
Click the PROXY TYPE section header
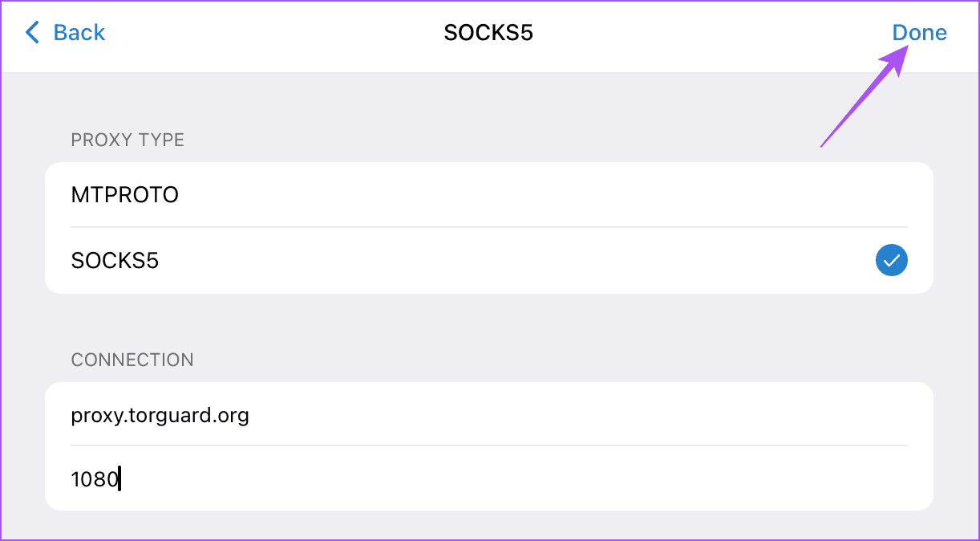(x=128, y=140)
